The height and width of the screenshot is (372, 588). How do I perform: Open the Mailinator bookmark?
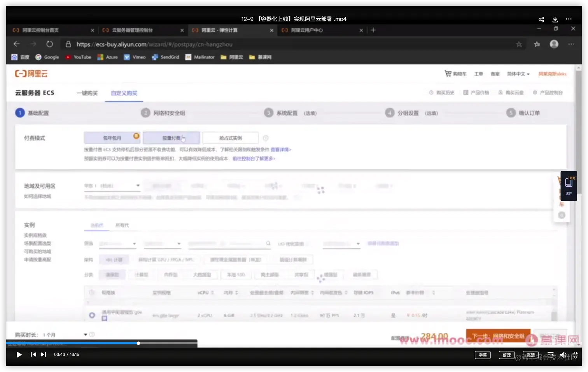coord(200,57)
